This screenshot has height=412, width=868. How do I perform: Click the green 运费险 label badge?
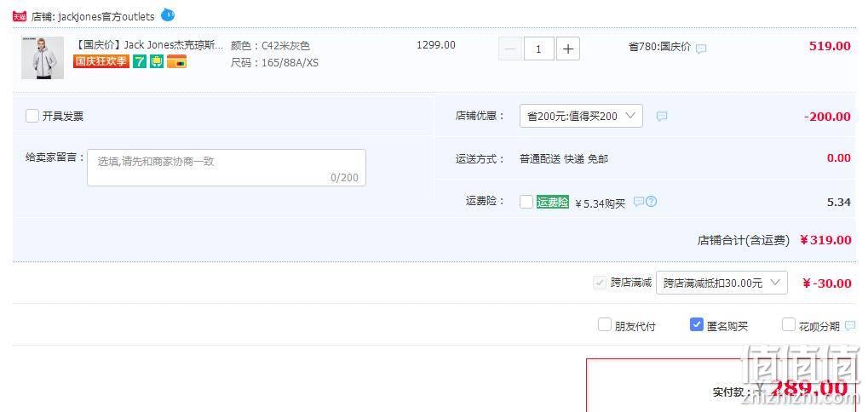[553, 203]
